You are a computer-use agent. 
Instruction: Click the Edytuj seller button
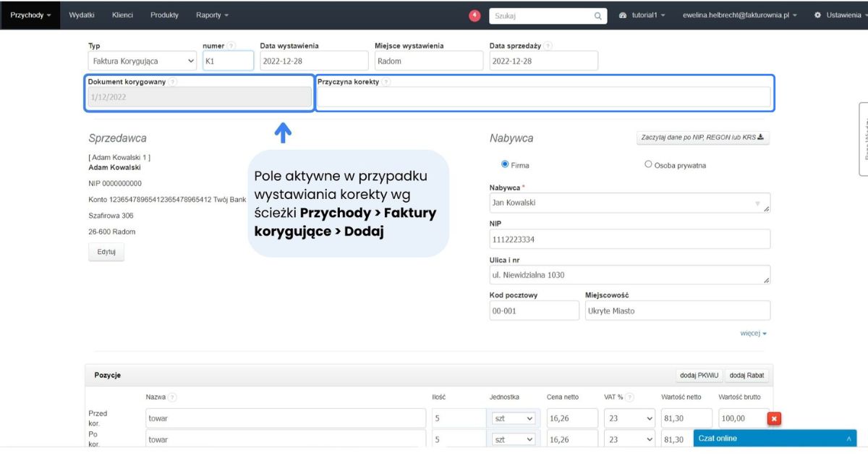tap(106, 252)
